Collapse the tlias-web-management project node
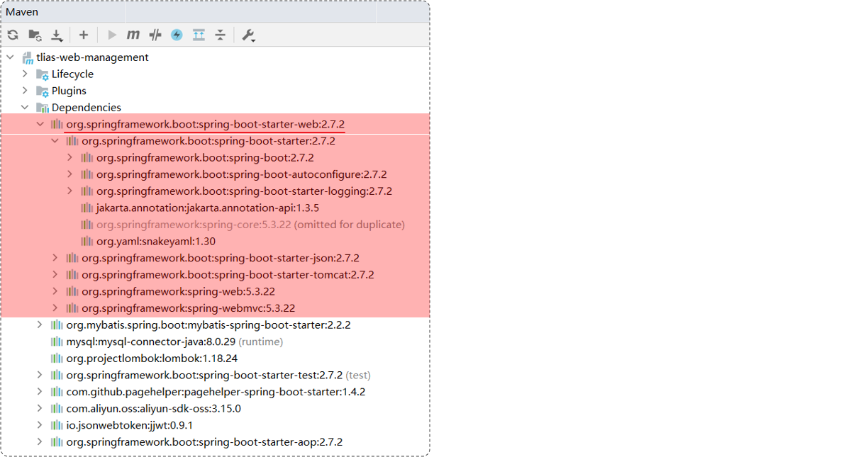 tap(10, 57)
